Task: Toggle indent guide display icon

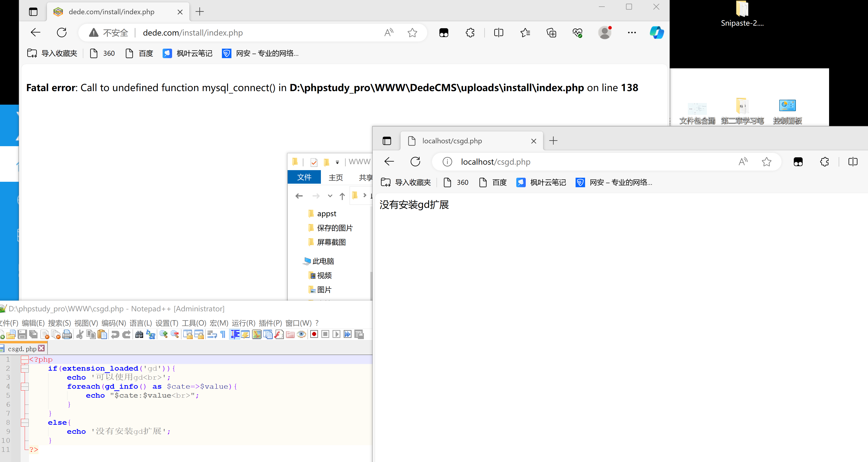Action: tap(235, 334)
